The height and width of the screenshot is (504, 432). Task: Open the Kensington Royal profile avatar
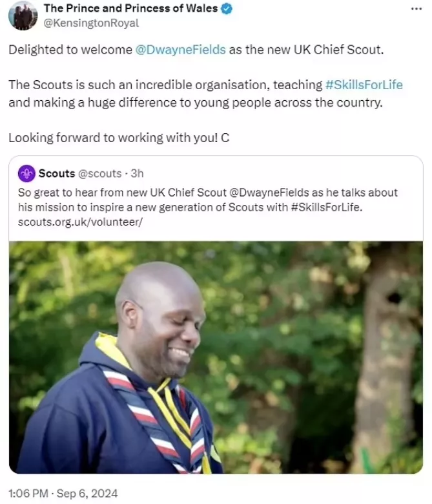[23, 16]
